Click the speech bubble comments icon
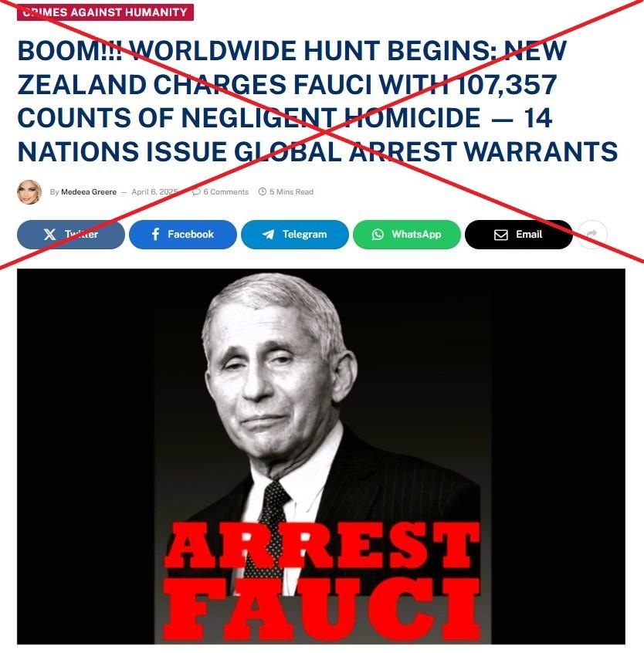 pyautogui.click(x=196, y=191)
